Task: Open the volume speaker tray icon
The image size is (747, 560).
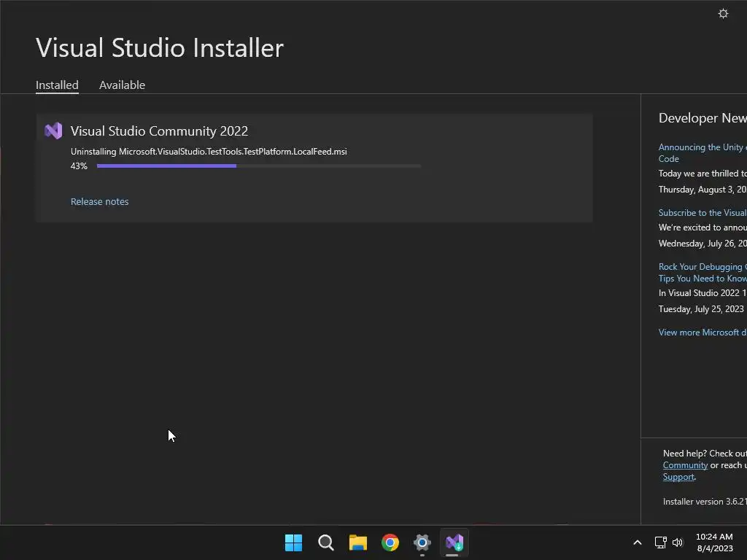Action: 678,542
